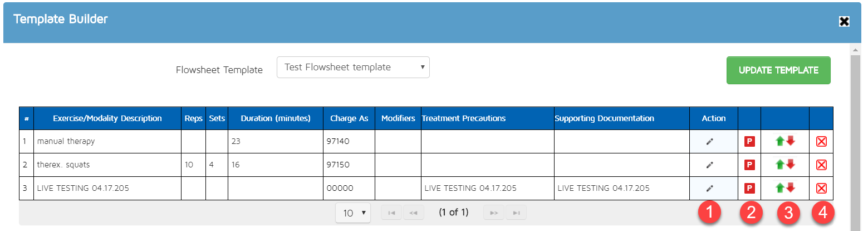
Task: Close the Template Builder dialog
Action: point(844,21)
